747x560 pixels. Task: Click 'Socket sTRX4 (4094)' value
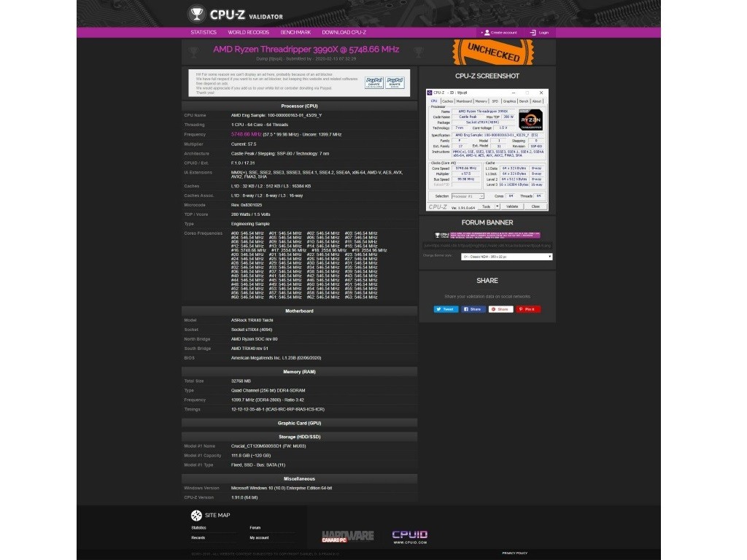click(x=252, y=330)
